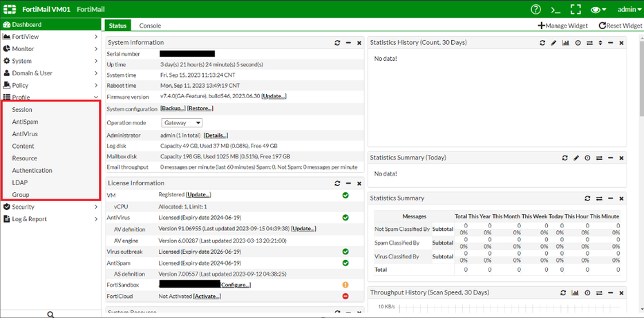Click bar chart icon in Throughput History

576,293
